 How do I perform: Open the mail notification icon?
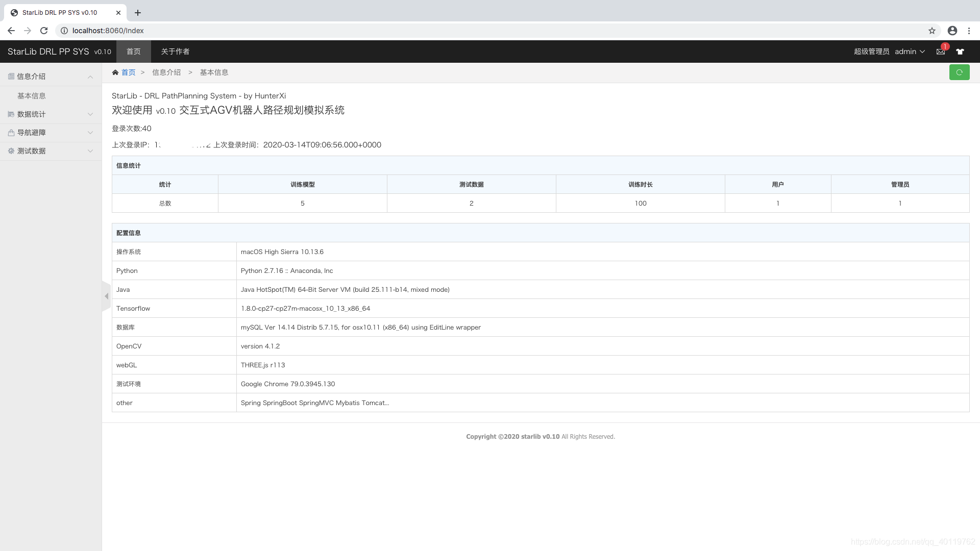(x=940, y=52)
